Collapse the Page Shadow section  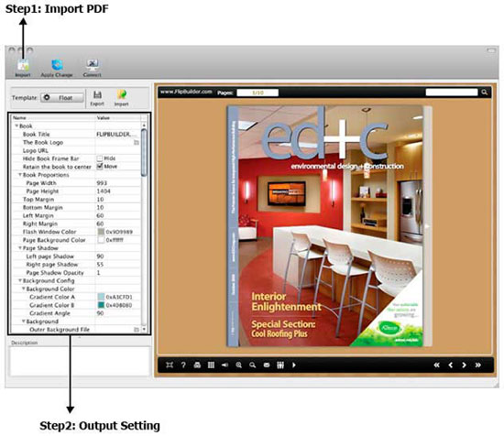(x=20, y=248)
